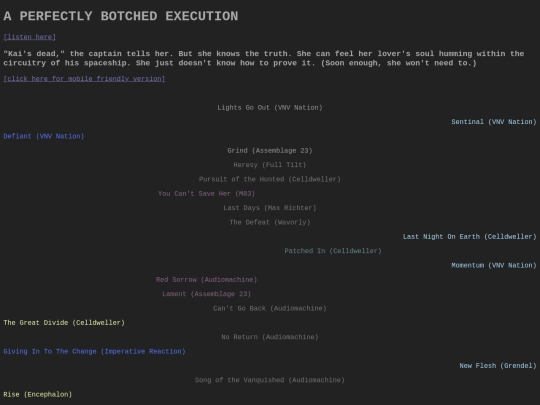Select track Patched In (Celldweller)
Screen dimensions: 540x405
click(333, 251)
